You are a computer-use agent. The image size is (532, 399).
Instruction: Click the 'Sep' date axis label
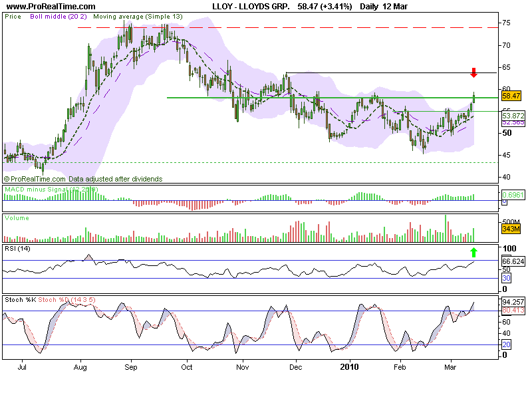130,367
